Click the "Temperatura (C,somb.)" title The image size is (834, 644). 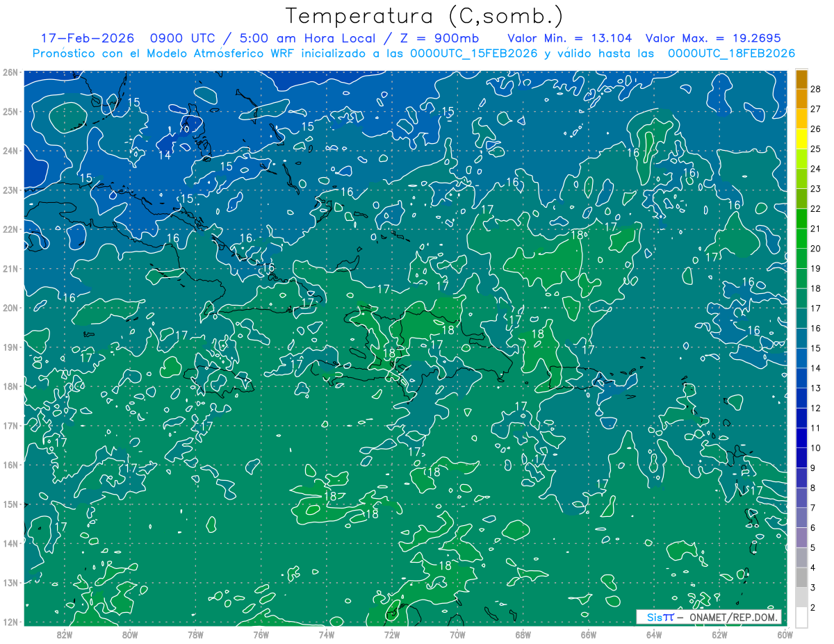click(425, 16)
